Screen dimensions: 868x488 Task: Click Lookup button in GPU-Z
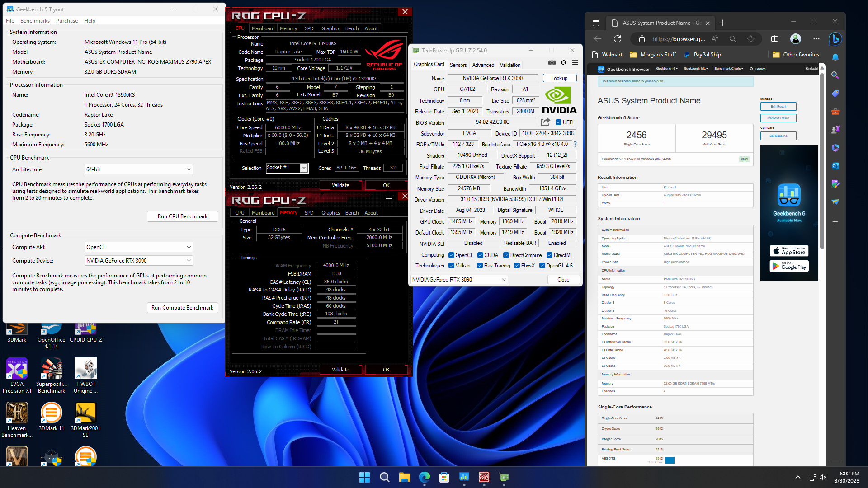point(559,78)
